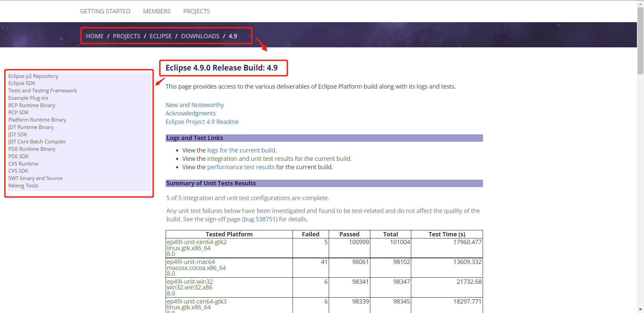The width and height of the screenshot is (644, 313).
Task: Click the Eclipse 4.9.0 Release Build heading
Action: click(222, 68)
